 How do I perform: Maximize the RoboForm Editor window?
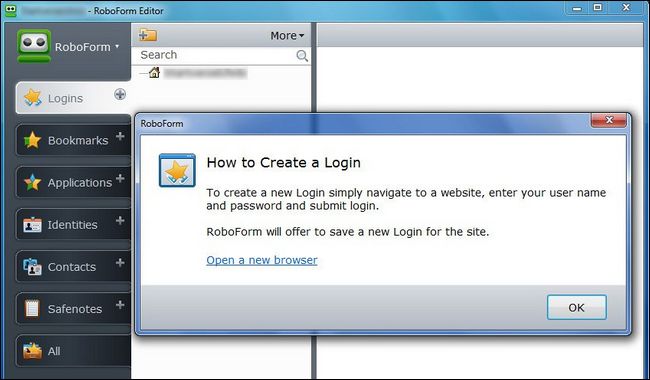click(597, 8)
